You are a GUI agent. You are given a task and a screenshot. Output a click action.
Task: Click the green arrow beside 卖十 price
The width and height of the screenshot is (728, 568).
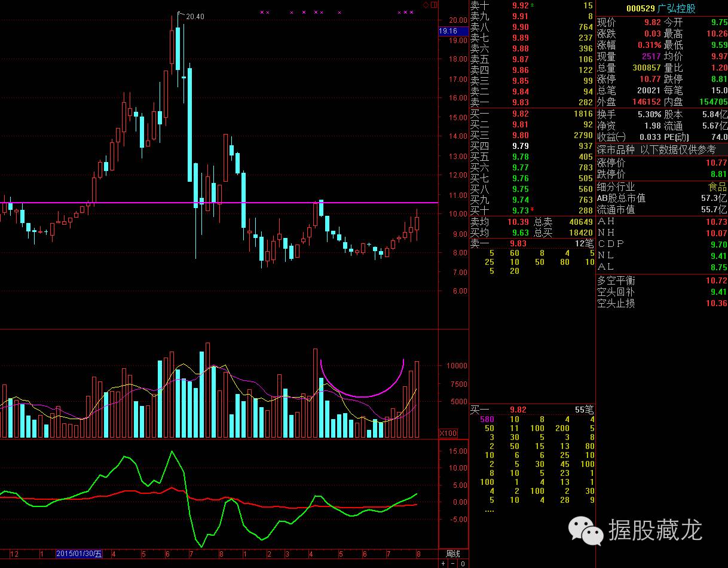[532, 5]
